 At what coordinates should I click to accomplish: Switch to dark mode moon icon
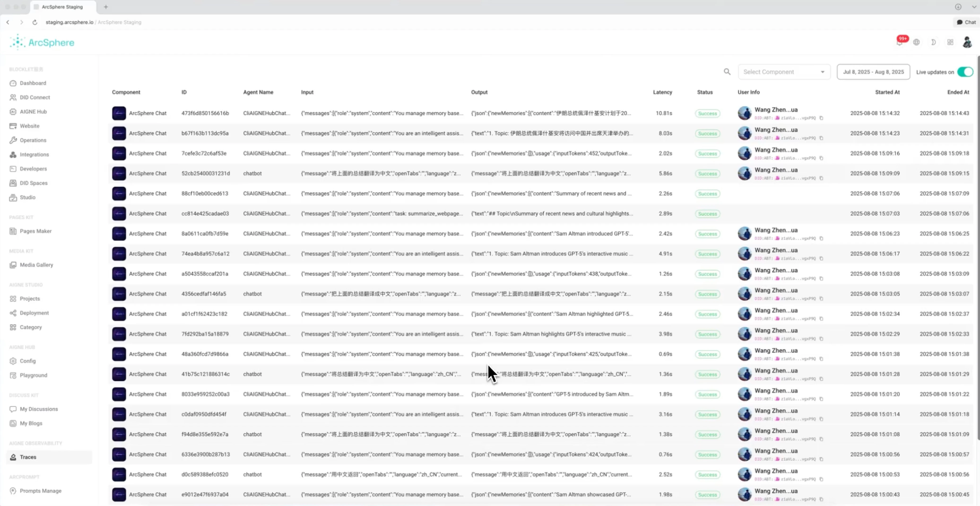[933, 42]
